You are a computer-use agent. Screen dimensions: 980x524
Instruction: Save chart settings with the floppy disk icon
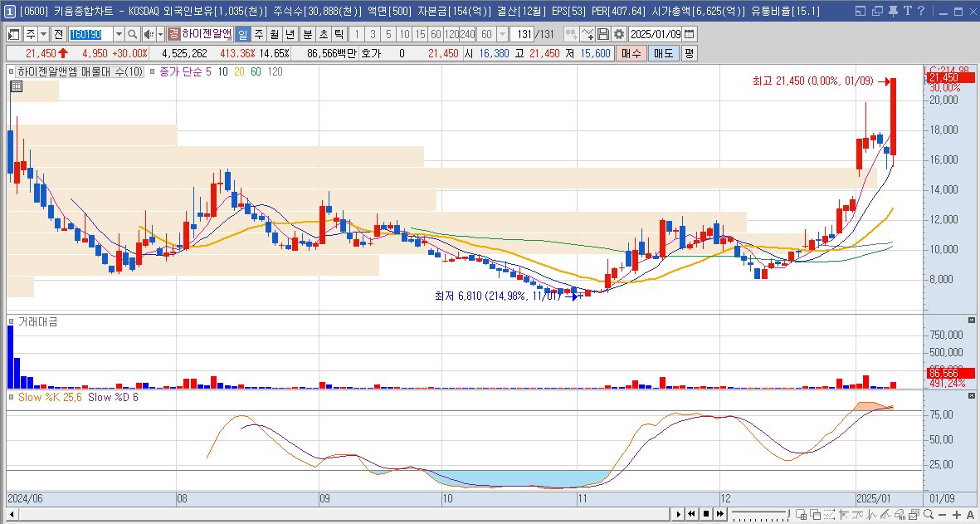(603, 34)
